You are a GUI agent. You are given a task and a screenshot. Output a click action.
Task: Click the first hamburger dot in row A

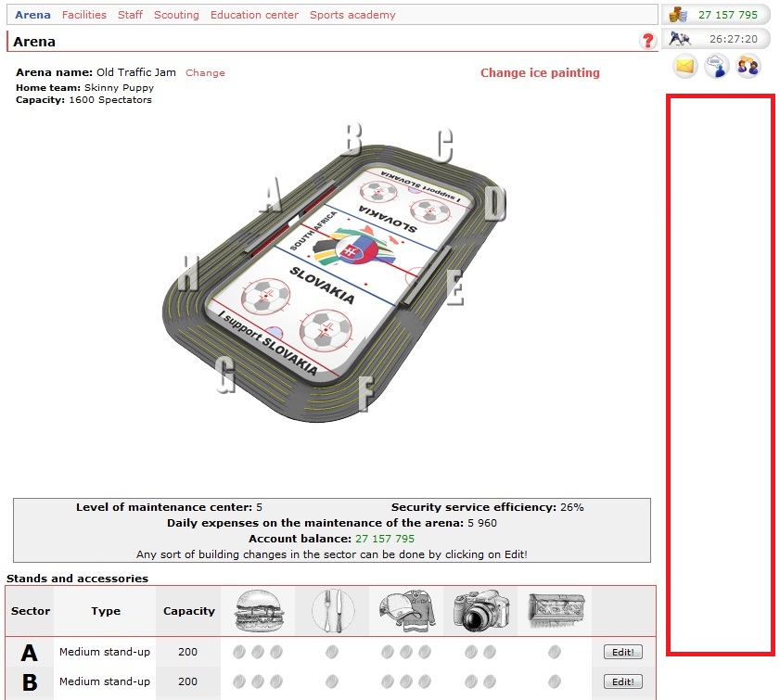[239, 652]
